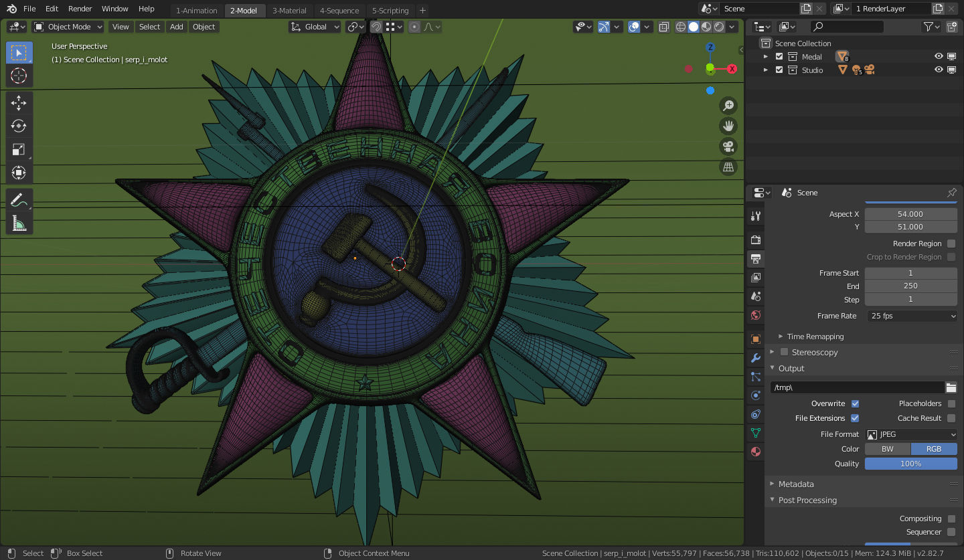Switch to the 1-Animation workspace tab
Viewport: 964px width, 560px height.
(197, 11)
